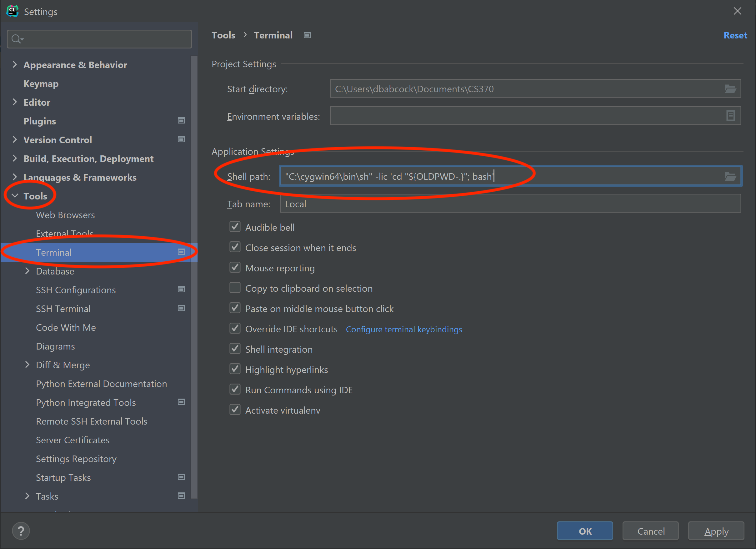Image resolution: width=756 pixels, height=549 pixels.
Task: Browse folder icon for Shell path
Action: pyautogui.click(x=730, y=176)
